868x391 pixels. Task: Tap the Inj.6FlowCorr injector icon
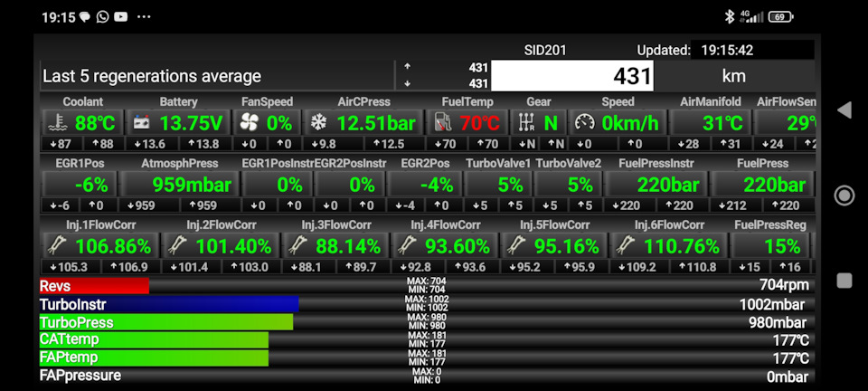(625, 246)
